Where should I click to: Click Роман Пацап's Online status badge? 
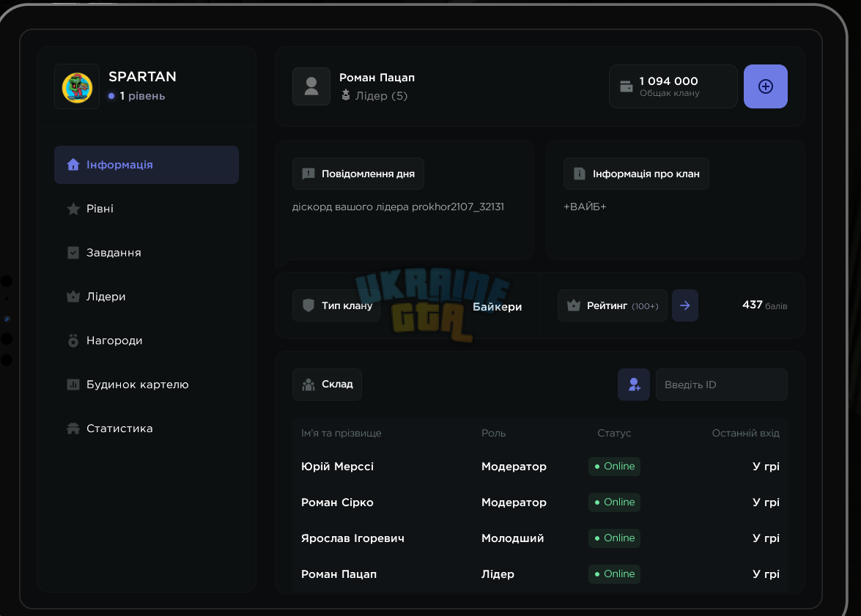(x=615, y=574)
